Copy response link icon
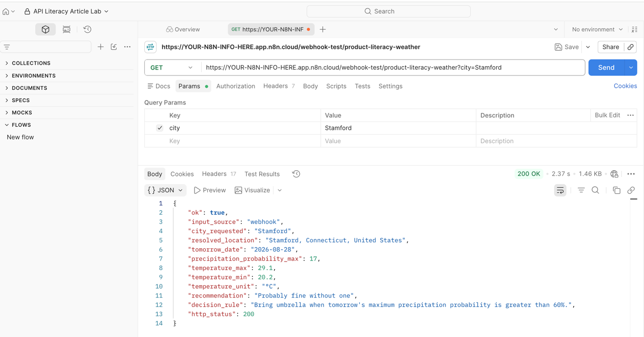This screenshot has height=337, width=644. click(631, 191)
